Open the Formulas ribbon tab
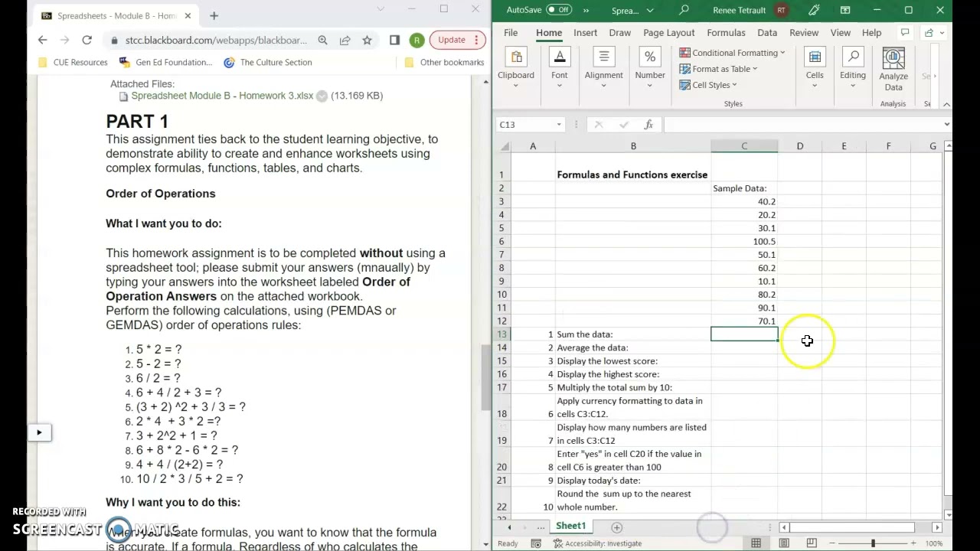This screenshot has width=980, height=551. click(x=726, y=33)
